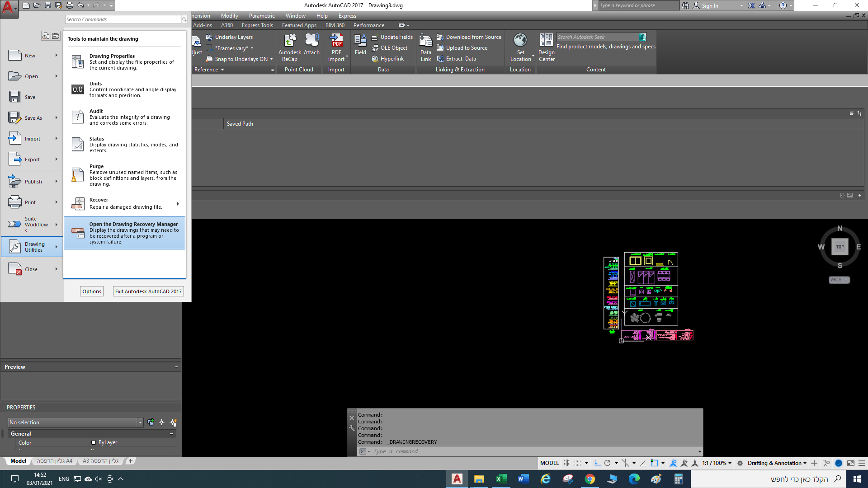Open Drafting & Annotation workspace dropdown
Screen dimensions: 868x488
coord(777,463)
